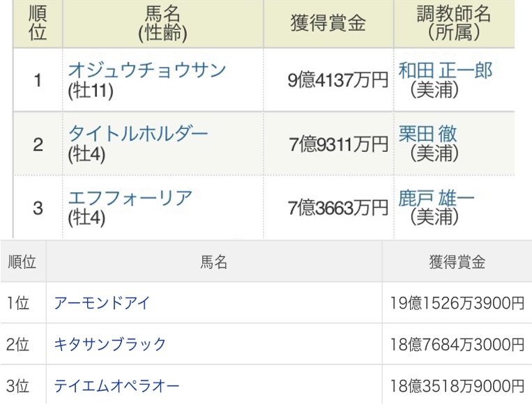Click the 調教師名(所属) column header
Image resolution: width=532 pixels, height=411 pixels.
[455, 24]
